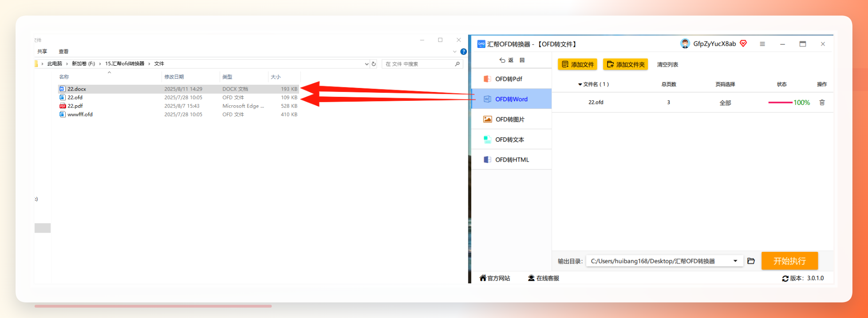This screenshot has height=318, width=868.
Task: Open Explorer address history dropdown arrow
Action: click(367, 64)
